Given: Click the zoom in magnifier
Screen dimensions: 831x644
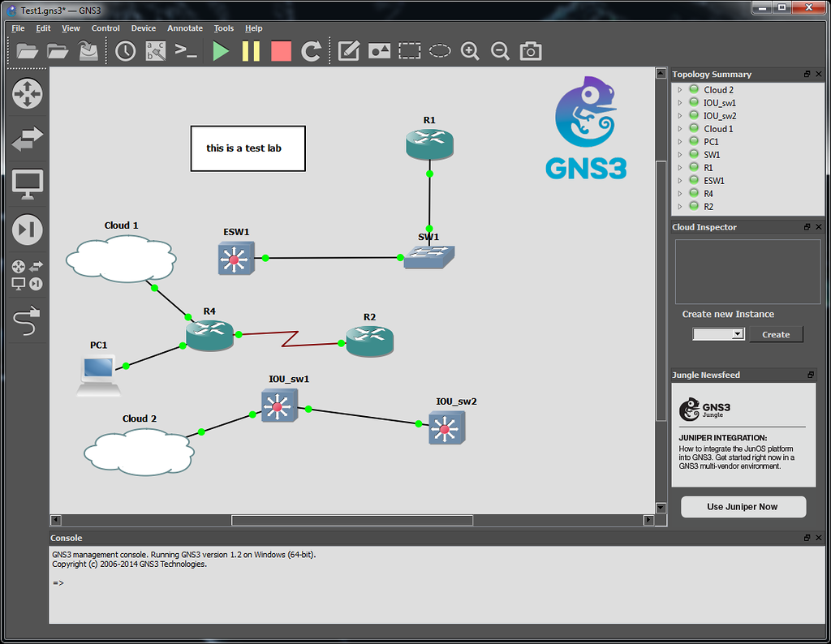Looking at the screenshot, I should (x=470, y=51).
